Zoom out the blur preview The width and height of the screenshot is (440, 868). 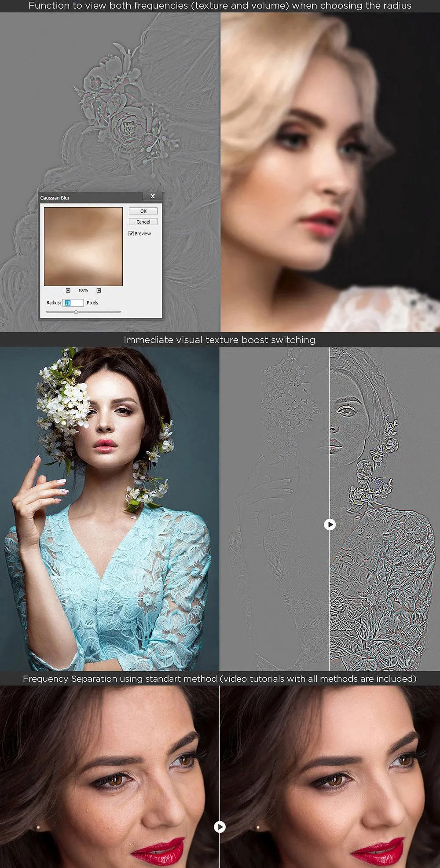(x=68, y=290)
